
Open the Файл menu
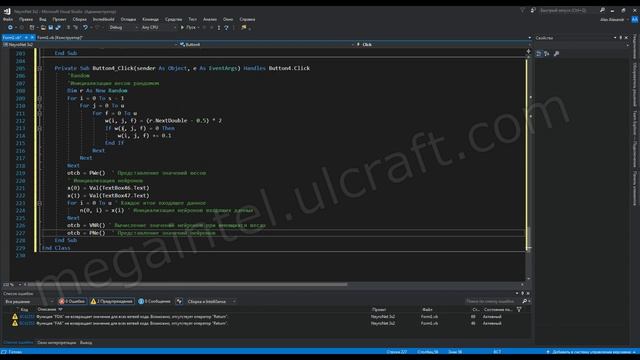(x=8, y=19)
